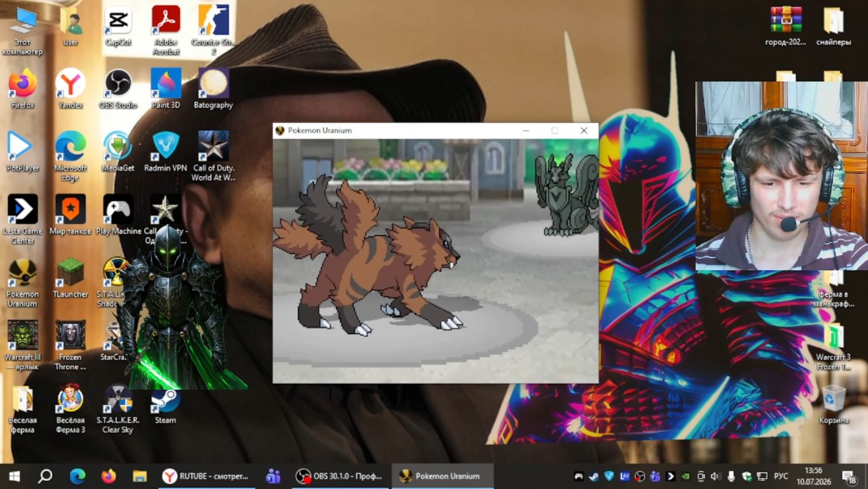Select the Batography desktop icon

(x=213, y=89)
